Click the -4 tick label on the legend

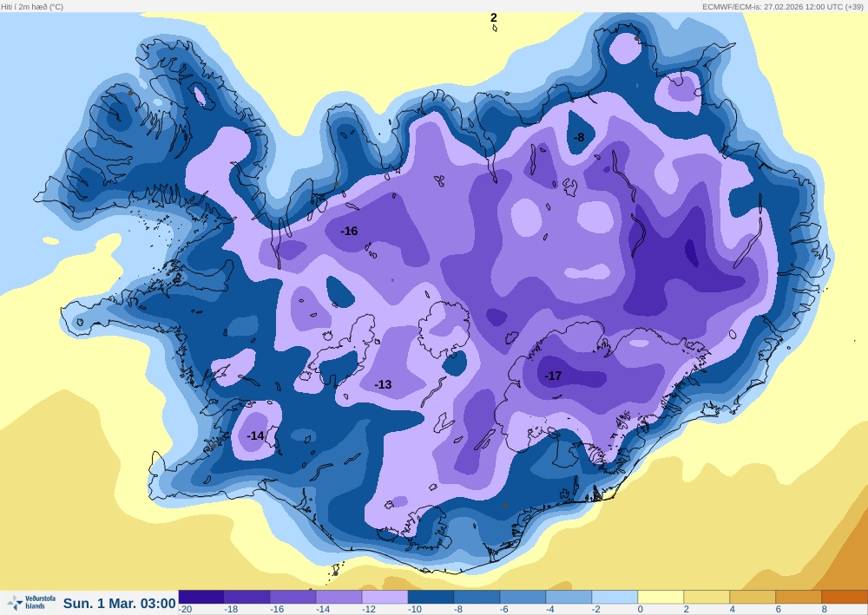pyautogui.click(x=550, y=610)
